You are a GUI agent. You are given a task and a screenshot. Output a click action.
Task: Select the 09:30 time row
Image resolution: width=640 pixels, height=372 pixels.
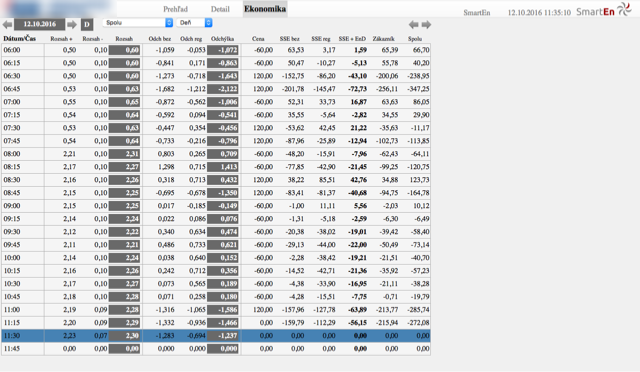216,232
